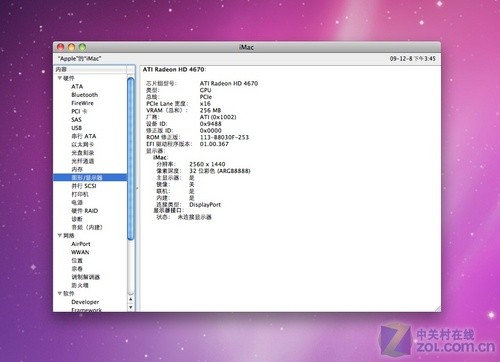Click the 113-B8030F-253 ROM revision value
The image size is (500, 362).
point(224,137)
